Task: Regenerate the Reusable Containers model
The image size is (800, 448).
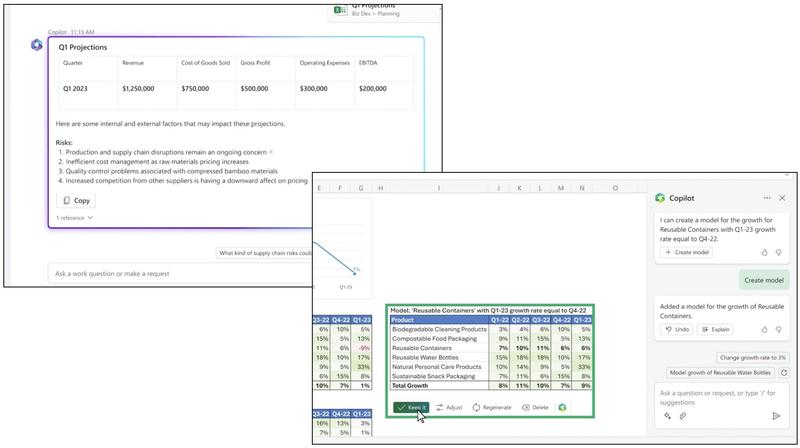Action: tap(492, 407)
